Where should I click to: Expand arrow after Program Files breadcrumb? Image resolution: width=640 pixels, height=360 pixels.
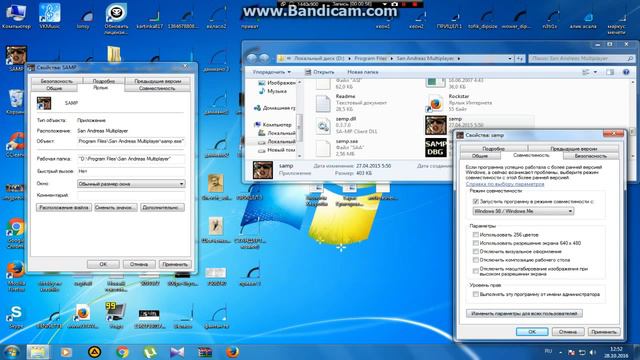(x=391, y=59)
